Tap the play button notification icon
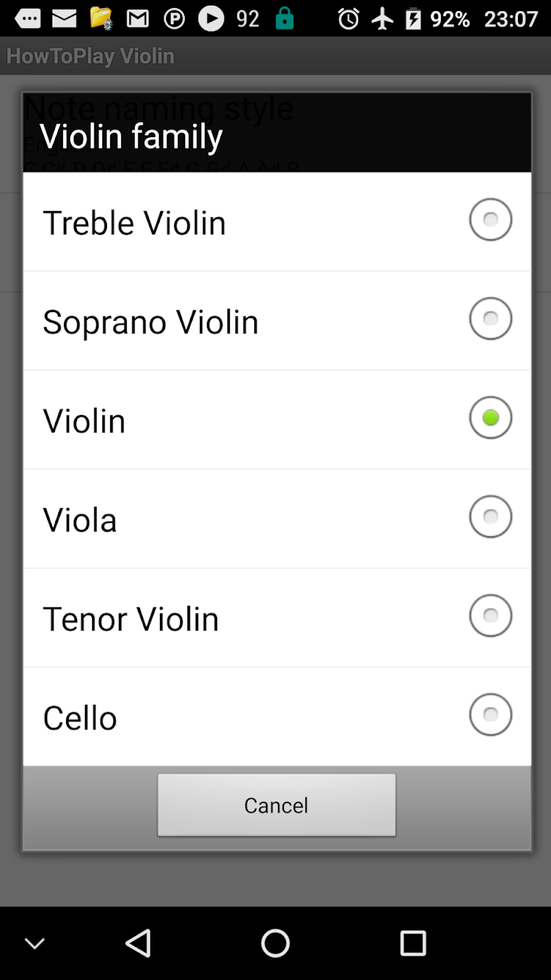Image resolution: width=551 pixels, height=980 pixels. coord(211,18)
